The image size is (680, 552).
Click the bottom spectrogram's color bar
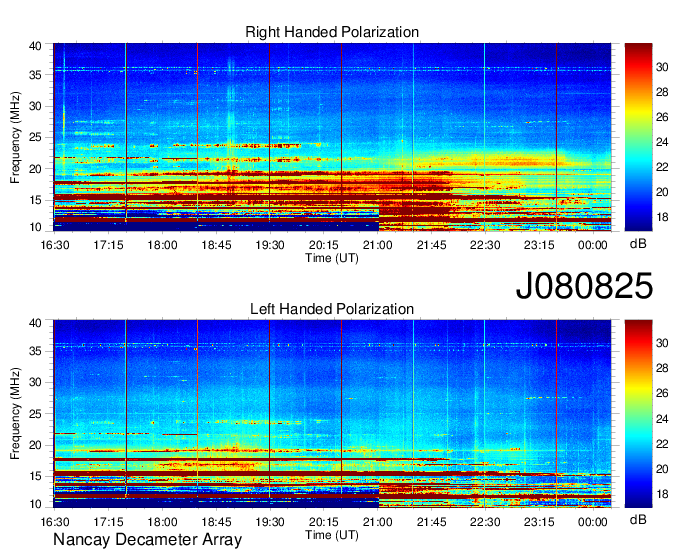pyautogui.click(x=638, y=414)
